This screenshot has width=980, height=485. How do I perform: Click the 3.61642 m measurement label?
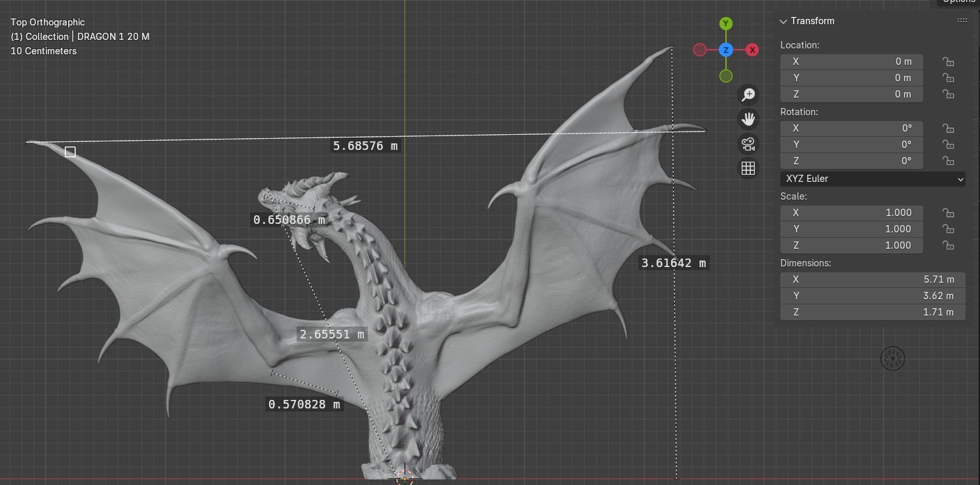click(674, 263)
